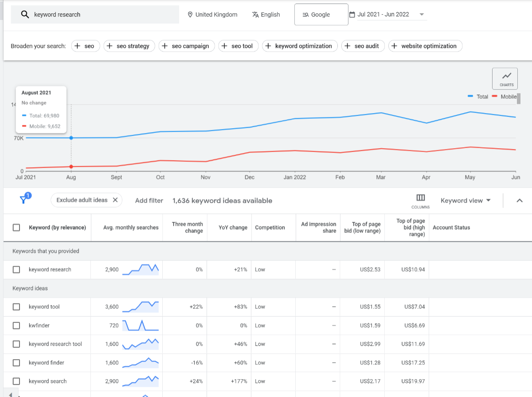
Task: Tick the select-all keywords checkbox
Action: point(16,228)
